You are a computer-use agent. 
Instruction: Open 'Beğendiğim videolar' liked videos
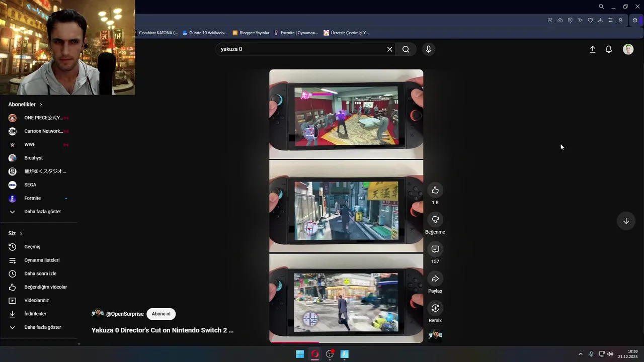tap(39, 287)
